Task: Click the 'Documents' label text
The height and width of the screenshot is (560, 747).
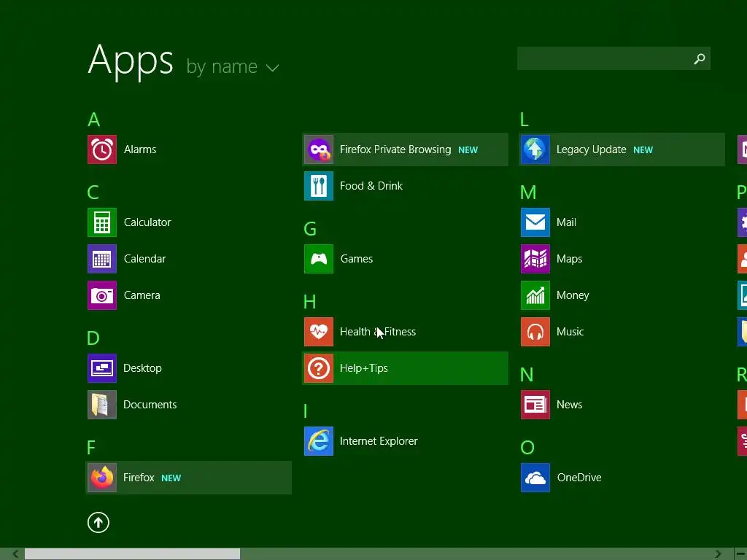Action: [150, 405]
